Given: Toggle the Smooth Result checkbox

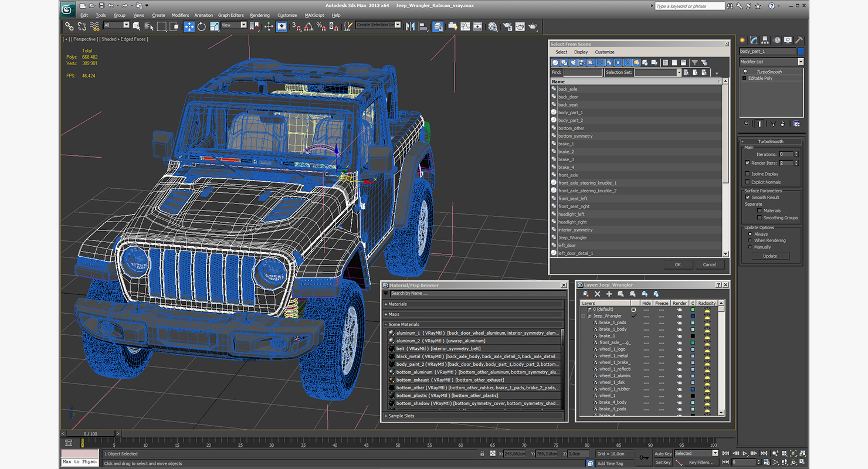Looking at the screenshot, I should (747, 197).
